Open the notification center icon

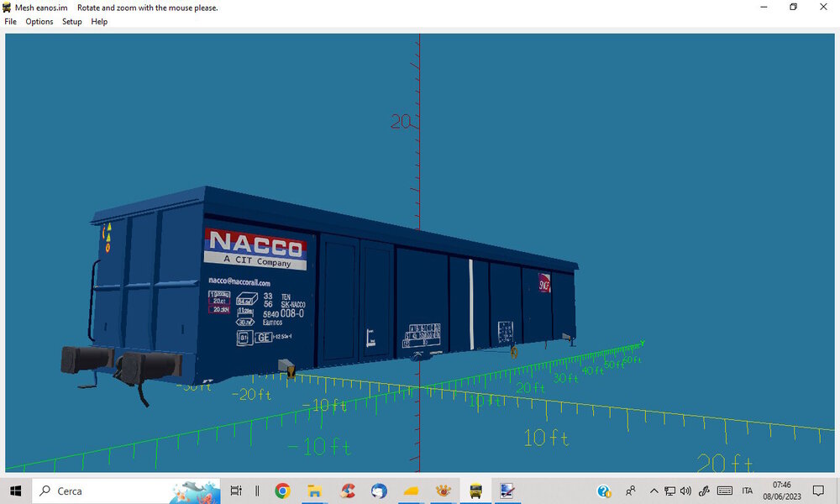(818, 491)
